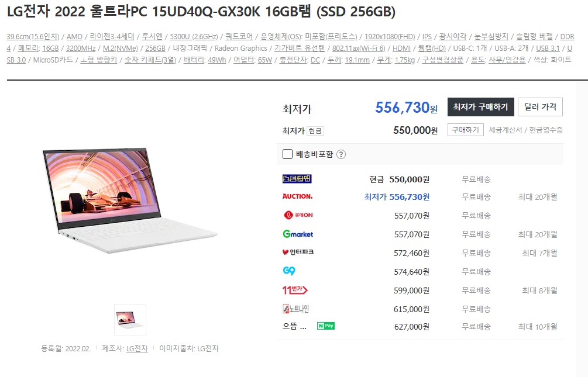Select the laptop thumbnail image
Screen dimensions: 588x377
(130, 320)
